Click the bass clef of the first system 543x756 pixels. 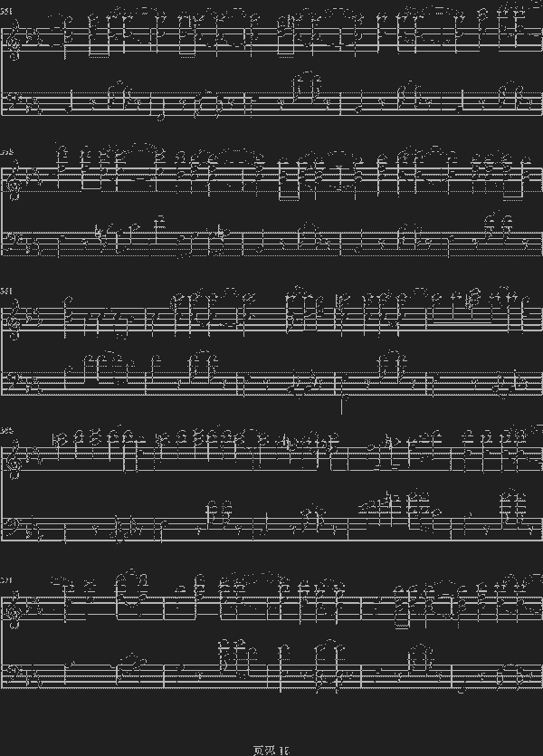tap(11, 102)
